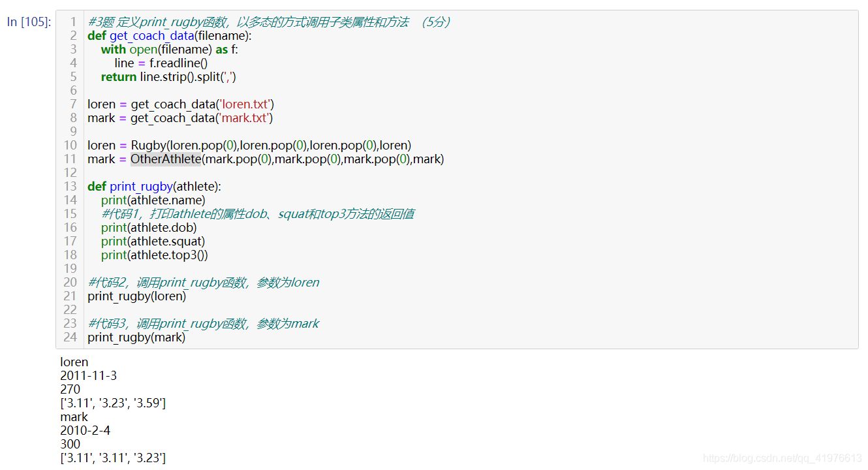Click output list ['3.11', '3.23', '3.59']
Screen dimensions: 868x470
[113, 403]
